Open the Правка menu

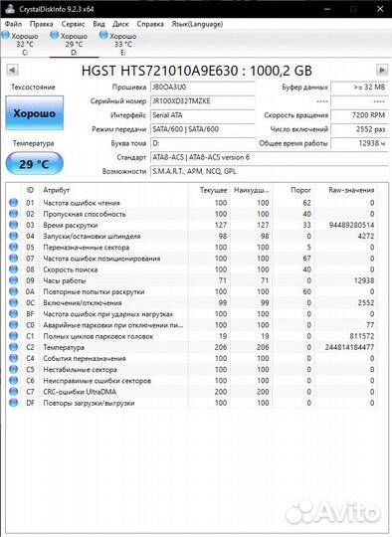pyautogui.click(x=41, y=24)
